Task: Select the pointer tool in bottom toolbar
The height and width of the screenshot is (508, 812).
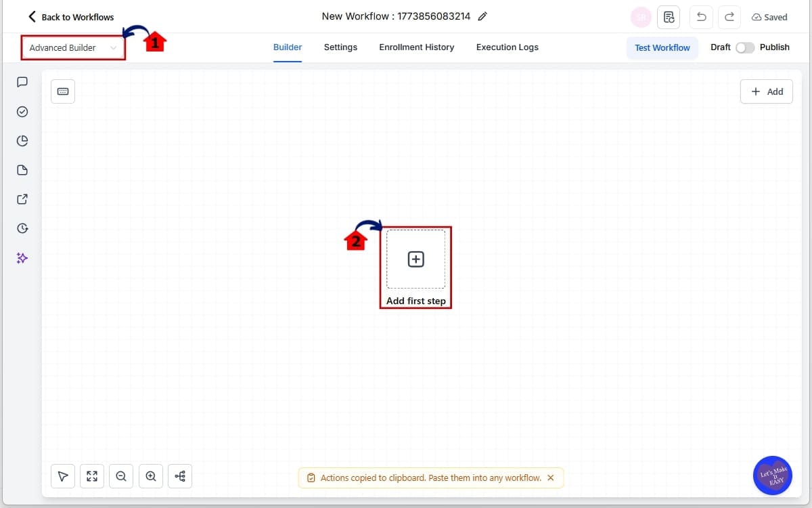Action: (x=62, y=476)
